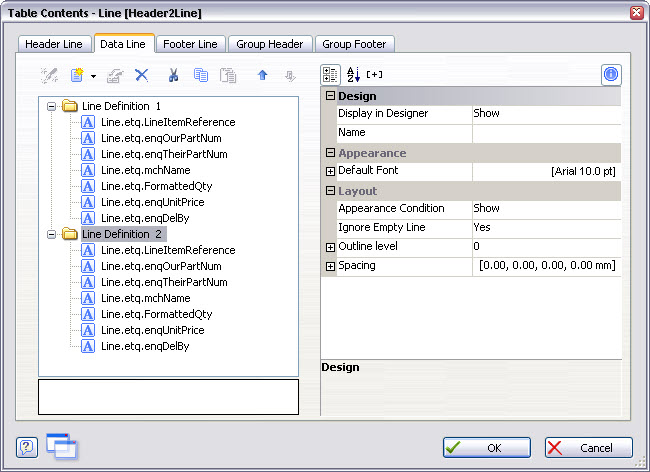Viewport: 650px width, 472px height.
Task: Click the column properties edit icon
Action: coord(115,75)
